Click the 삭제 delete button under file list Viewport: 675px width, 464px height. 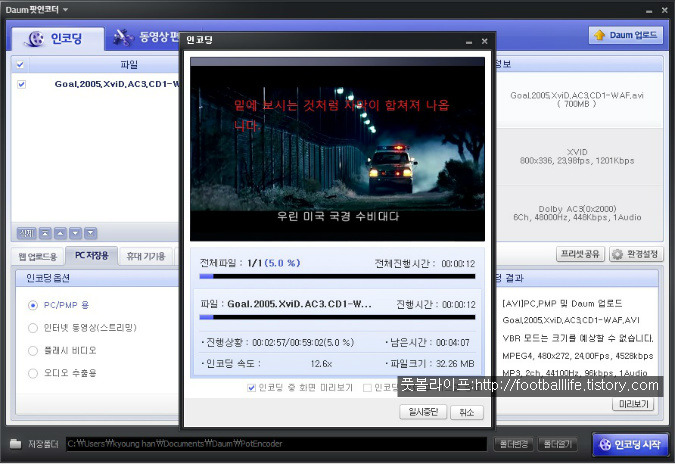pyautogui.click(x=26, y=233)
